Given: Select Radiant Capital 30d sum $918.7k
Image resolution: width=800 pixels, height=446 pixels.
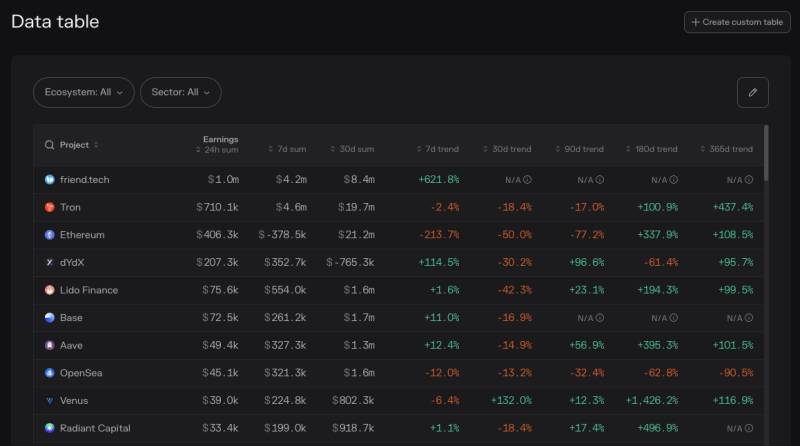Looking at the screenshot, I should (353, 428).
